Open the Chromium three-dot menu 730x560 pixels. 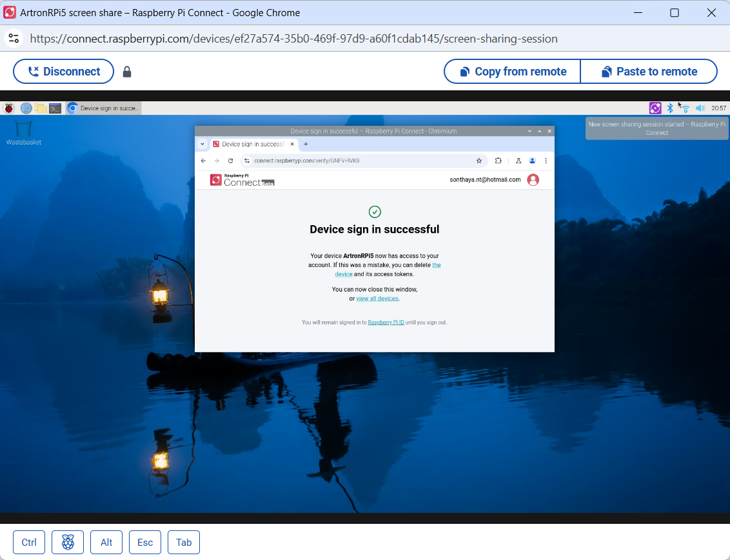click(x=546, y=161)
